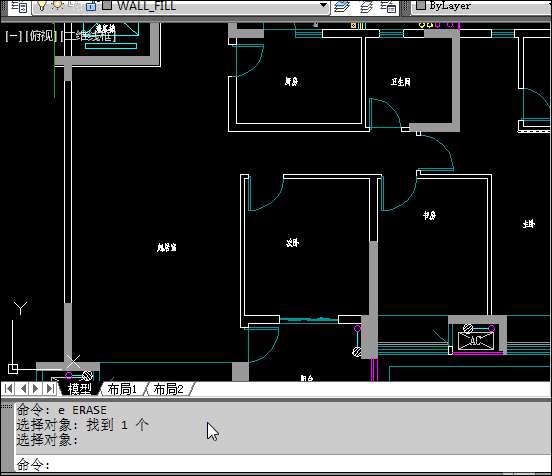Click the WALL_FILL layer color swatch

point(107,5)
